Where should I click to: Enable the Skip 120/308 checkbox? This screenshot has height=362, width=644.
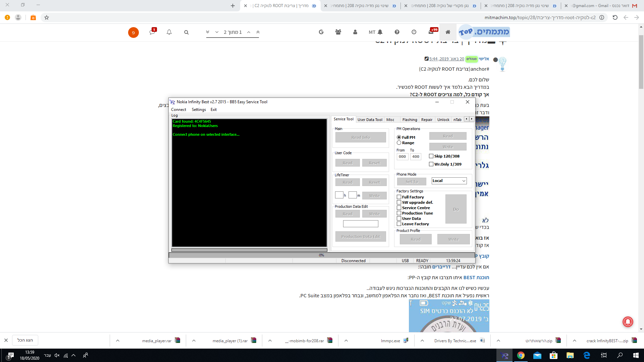pos(431,156)
